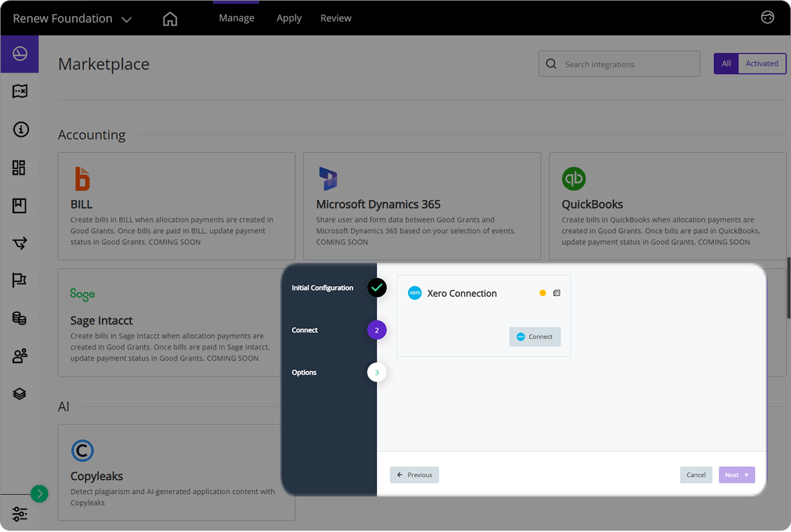Open the users sidebar icon
Screen dimensions: 791x532
[x=19, y=356]
